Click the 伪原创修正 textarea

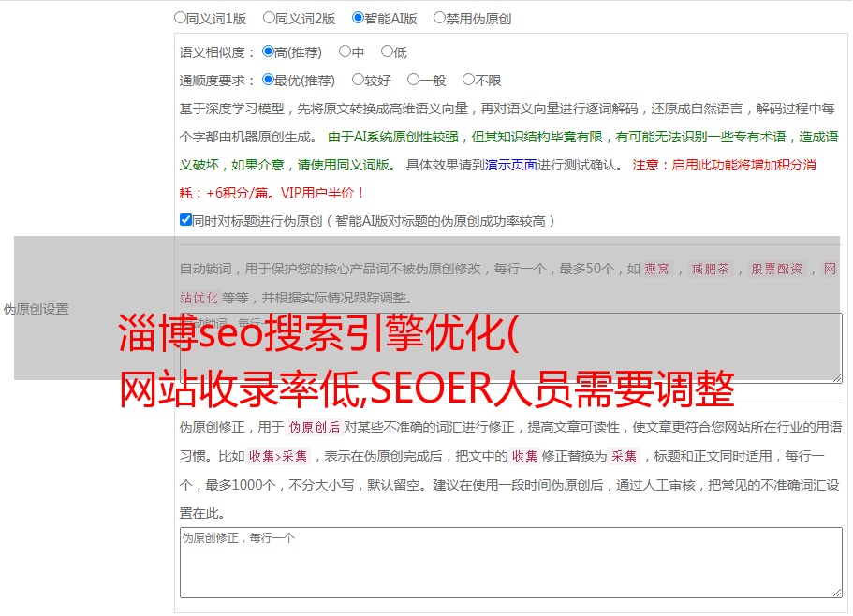click(511, 563)
